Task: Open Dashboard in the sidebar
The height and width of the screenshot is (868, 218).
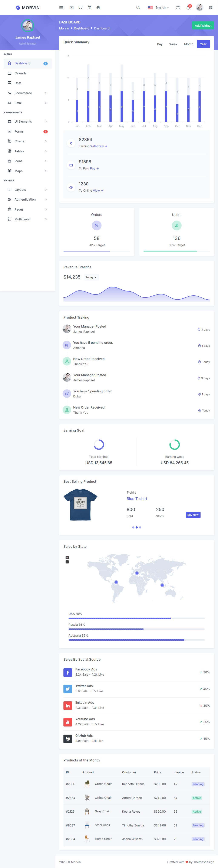Action: click(x=28, y=63)
